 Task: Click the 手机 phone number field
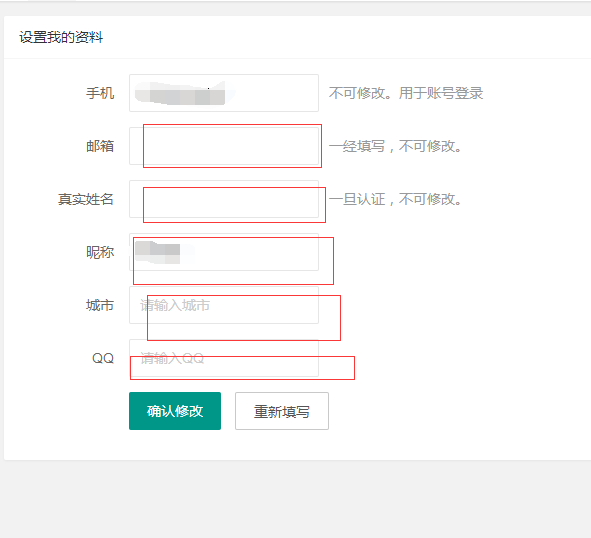coord(224,93)
